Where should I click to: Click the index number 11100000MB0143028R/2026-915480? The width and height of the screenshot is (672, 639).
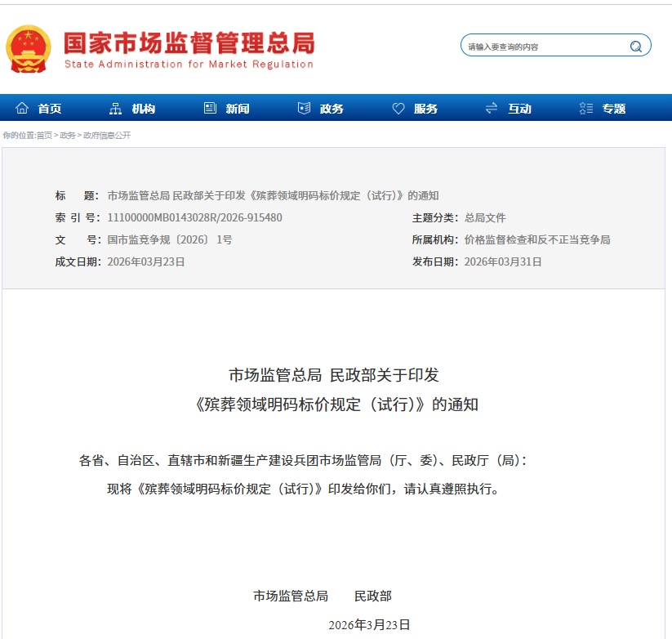coord(194,218)
